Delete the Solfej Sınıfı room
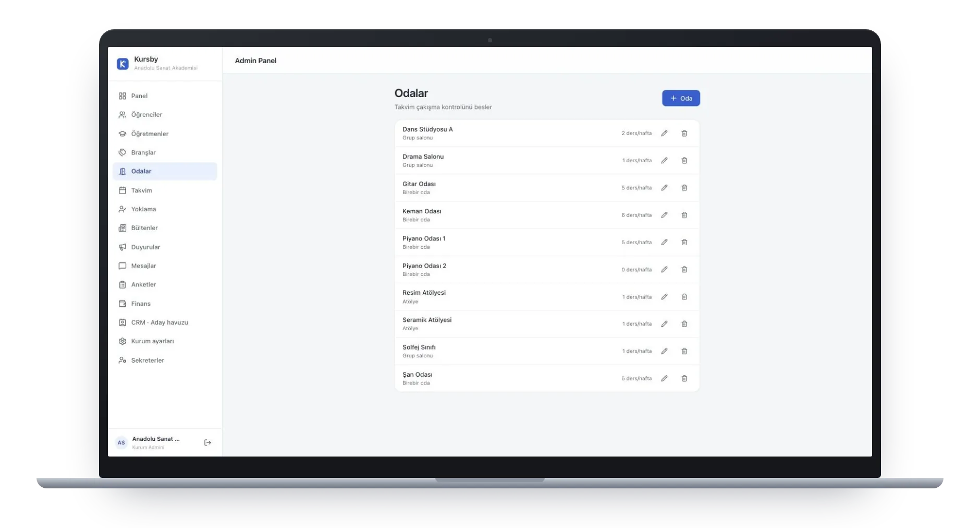This screenshot has height=528, width=980. pyautogui.click(x=684, y=351)
